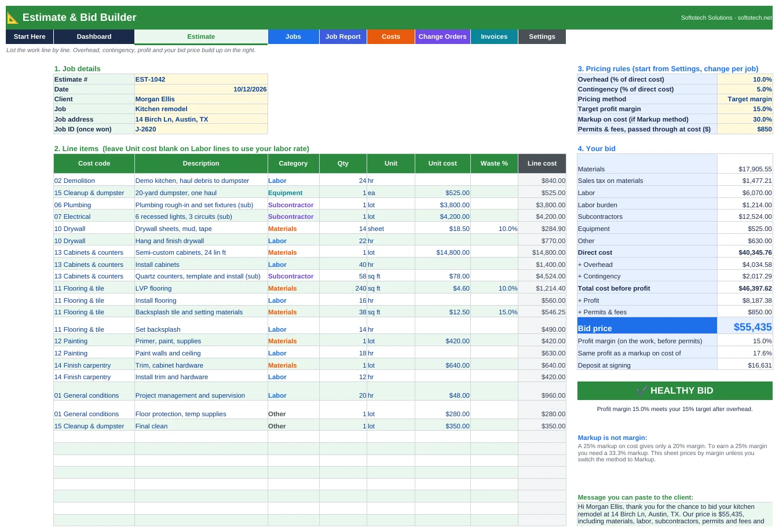Select the Waste % column header

[x=494, y=163]
